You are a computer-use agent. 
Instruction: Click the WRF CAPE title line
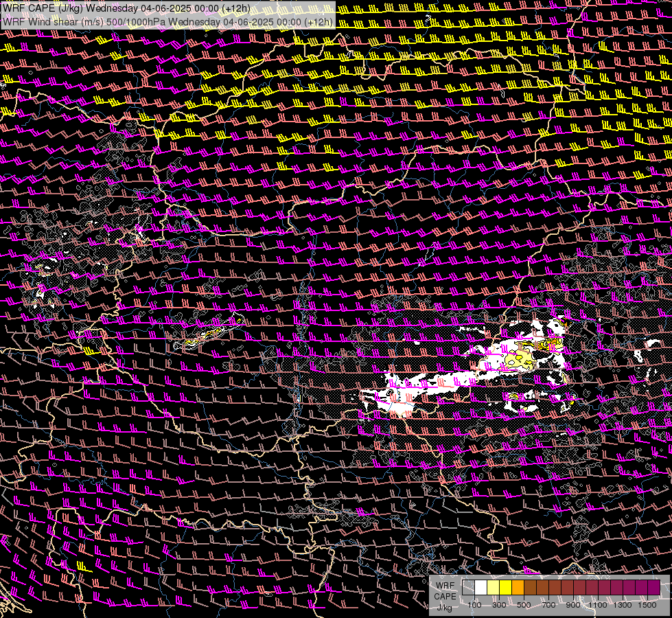[126, 8]
